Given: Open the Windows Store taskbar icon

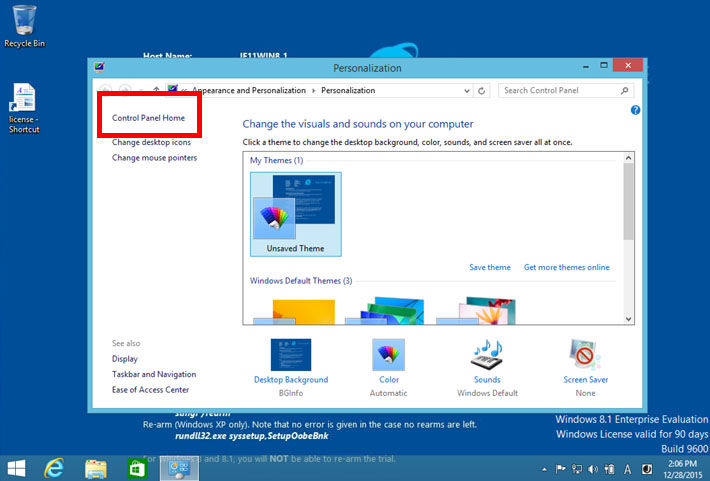Looking at the screenshot, I should [x=137, y=468].
